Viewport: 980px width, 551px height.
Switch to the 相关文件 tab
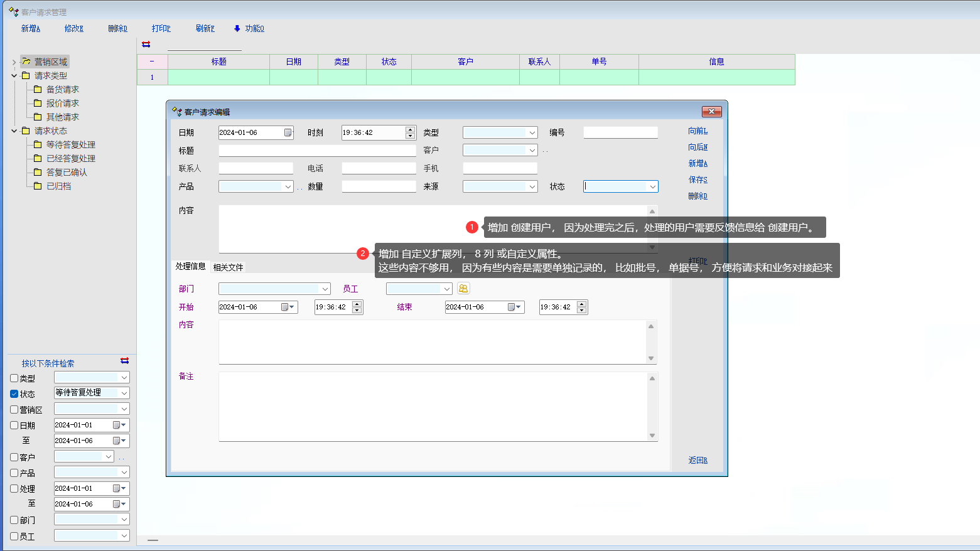click(228, 267)
